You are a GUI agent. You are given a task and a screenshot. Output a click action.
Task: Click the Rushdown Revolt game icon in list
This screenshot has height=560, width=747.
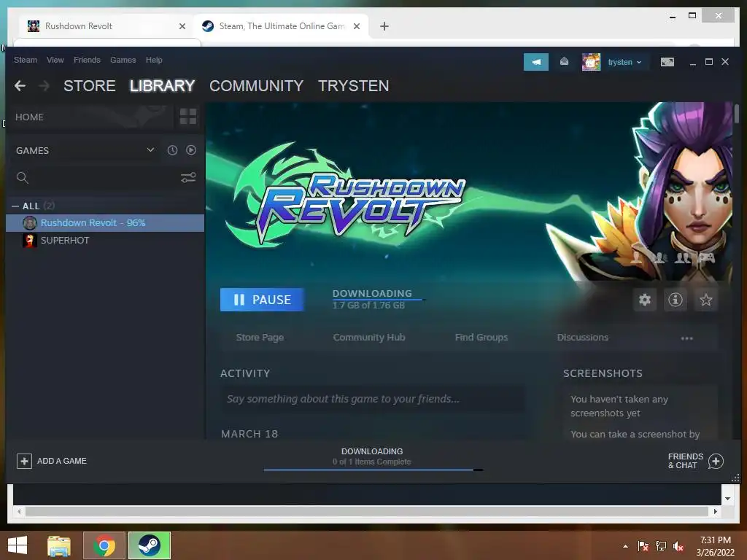29,223
